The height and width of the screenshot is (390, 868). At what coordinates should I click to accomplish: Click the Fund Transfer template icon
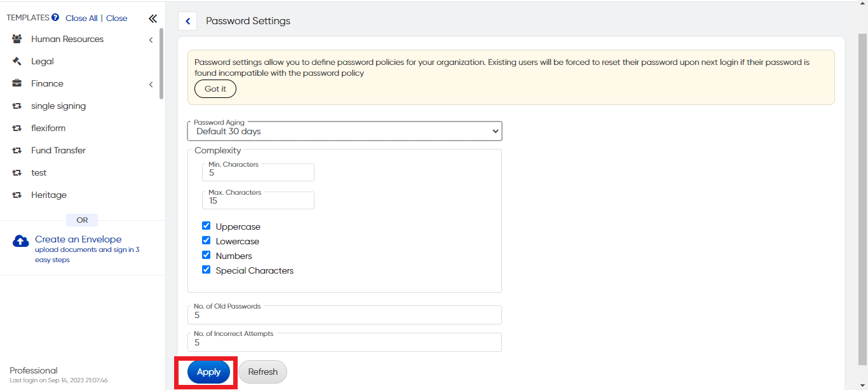[17, 151]
